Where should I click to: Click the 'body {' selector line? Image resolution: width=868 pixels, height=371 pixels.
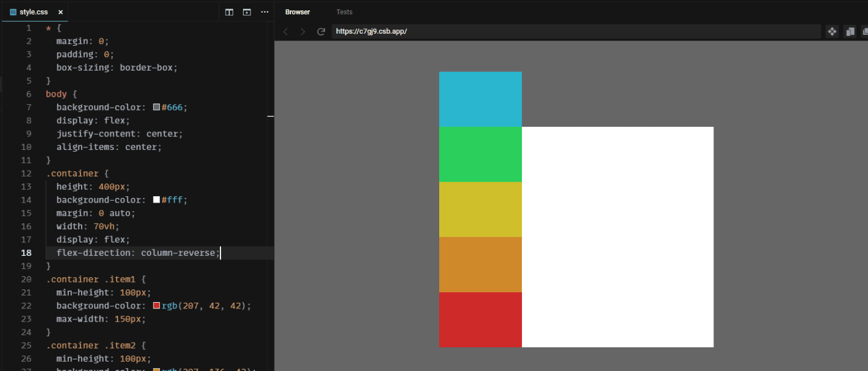click(61, 94)
